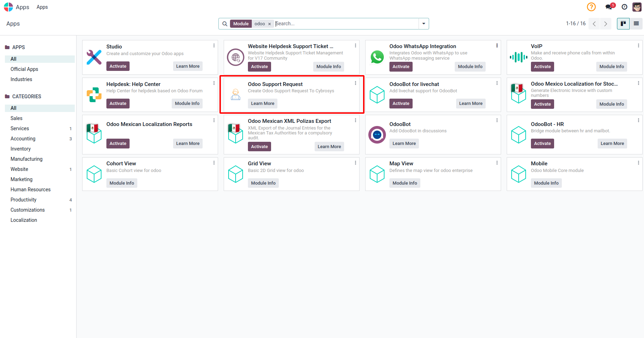Click the Helpdesk: Help Center app icon

tap(94, 95)
